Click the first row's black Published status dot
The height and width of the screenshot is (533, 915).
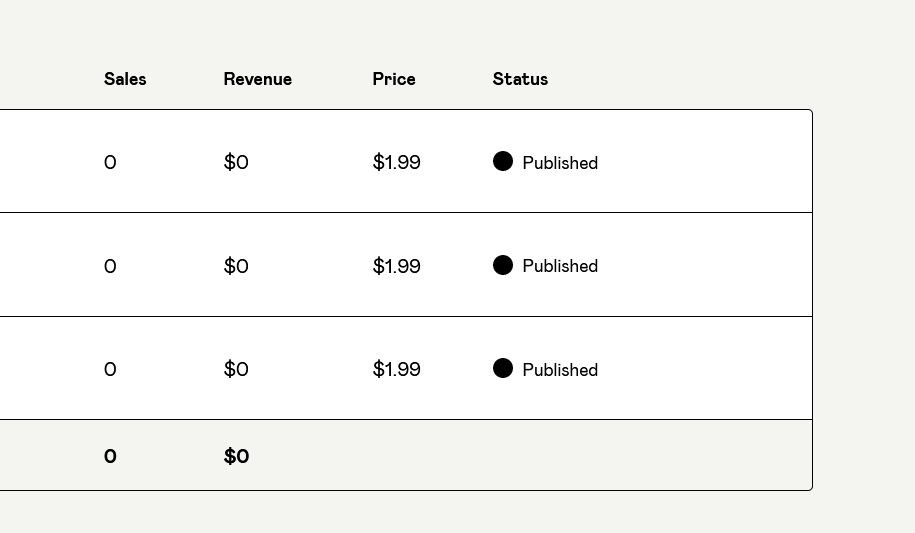(x=502, y=161)
